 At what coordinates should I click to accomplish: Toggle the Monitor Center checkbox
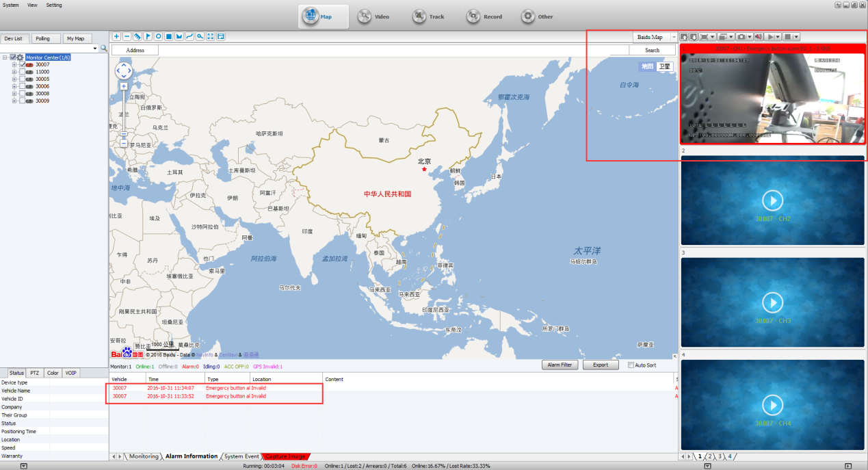tap(13, 57)
